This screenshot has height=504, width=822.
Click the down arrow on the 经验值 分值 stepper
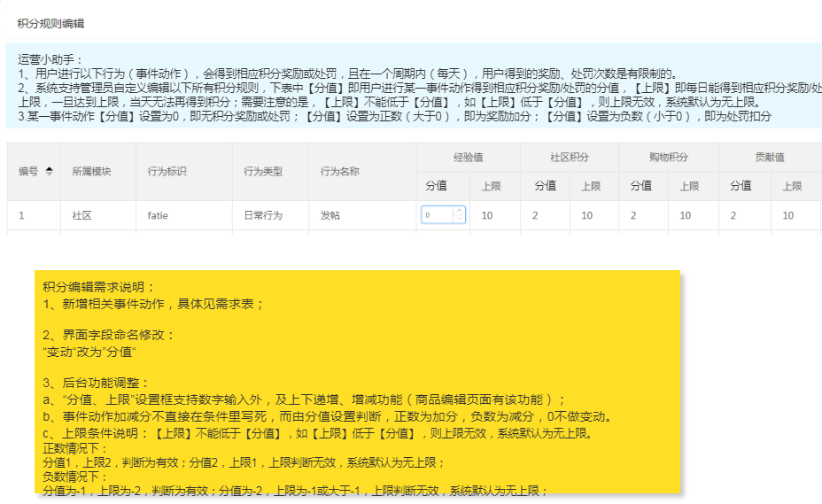click(458, 219)
